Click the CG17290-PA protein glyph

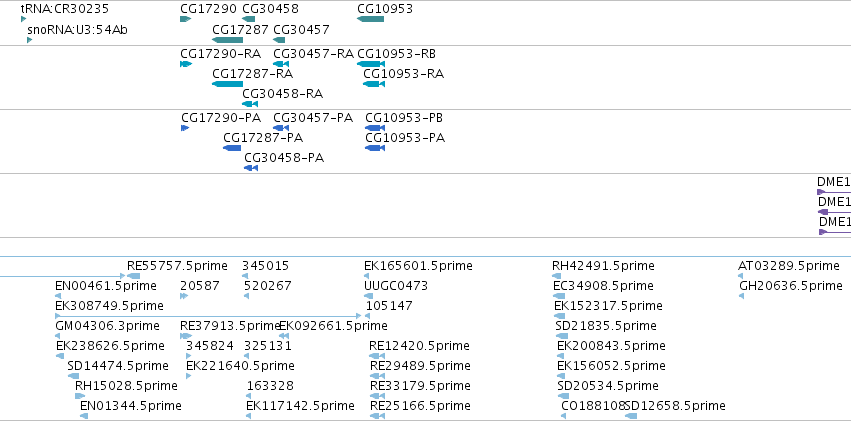pyautogui.click(x=185, y=128)
